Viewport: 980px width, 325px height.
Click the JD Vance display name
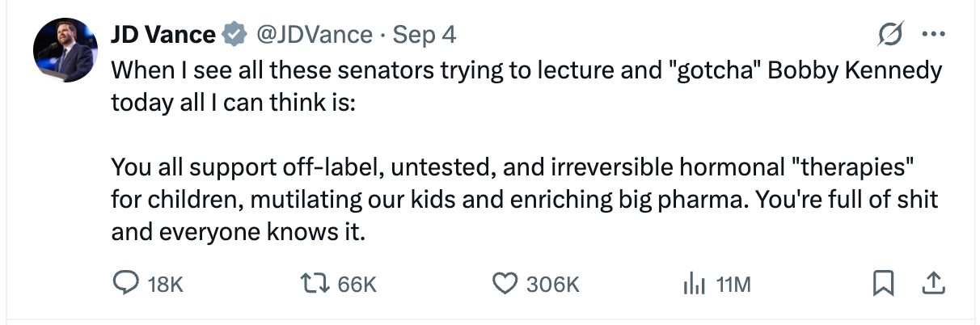pyautogui.click(x=163, y=35)
